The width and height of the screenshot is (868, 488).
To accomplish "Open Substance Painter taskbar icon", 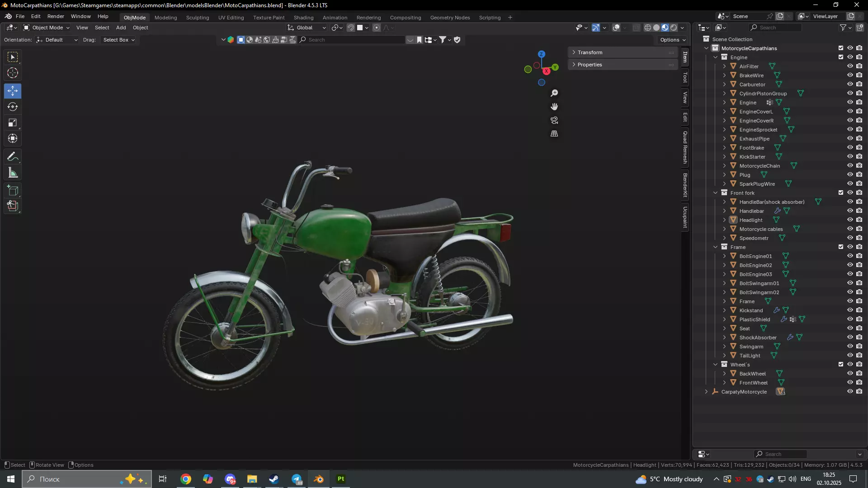I will pos(341,479).
